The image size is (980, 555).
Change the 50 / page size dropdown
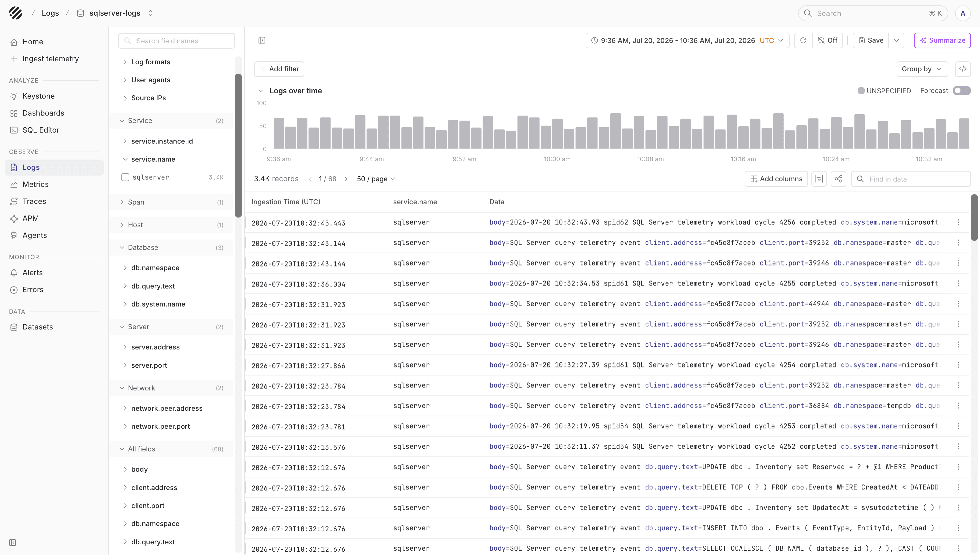tap(376, 179)
